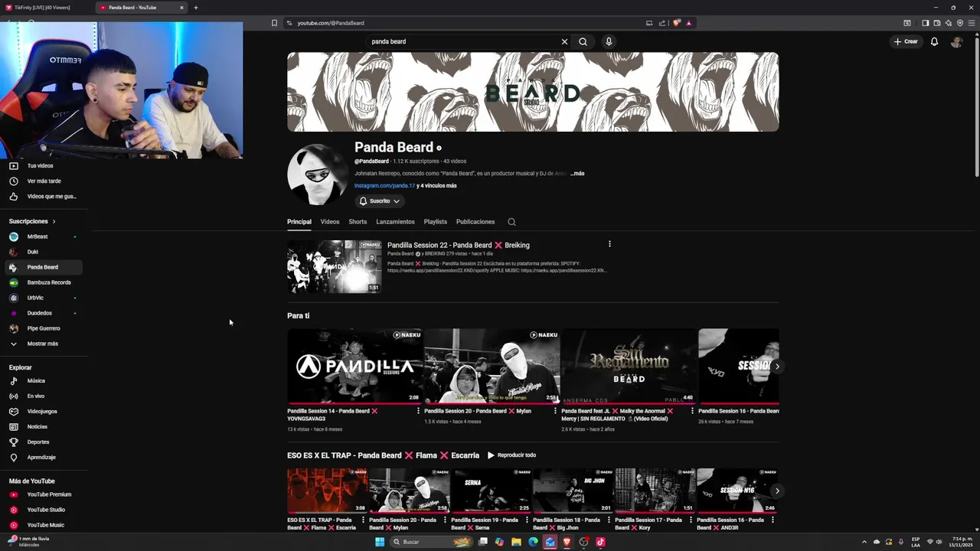
Task: Switch to the Lanzamientos tab
Action: click(395, 222)
